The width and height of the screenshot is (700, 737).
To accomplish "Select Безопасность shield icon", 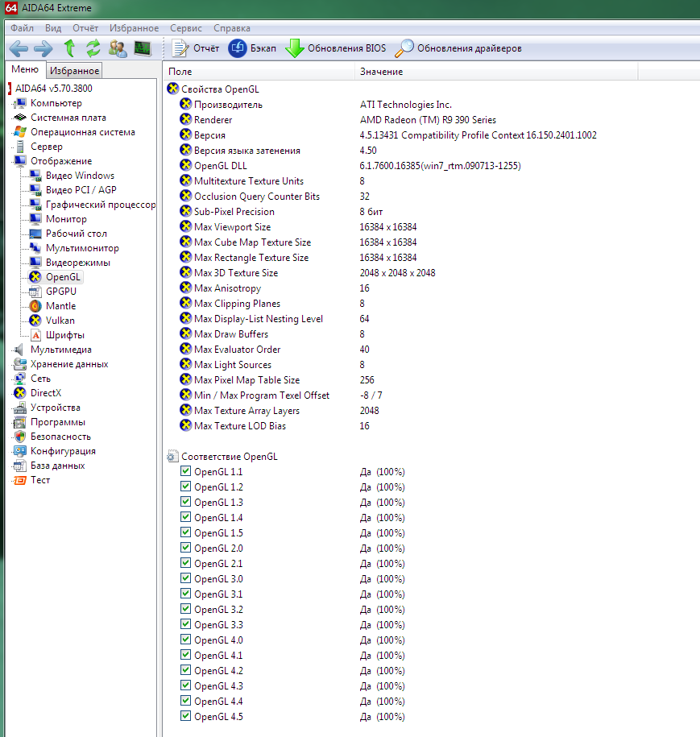I will [20, 437].
